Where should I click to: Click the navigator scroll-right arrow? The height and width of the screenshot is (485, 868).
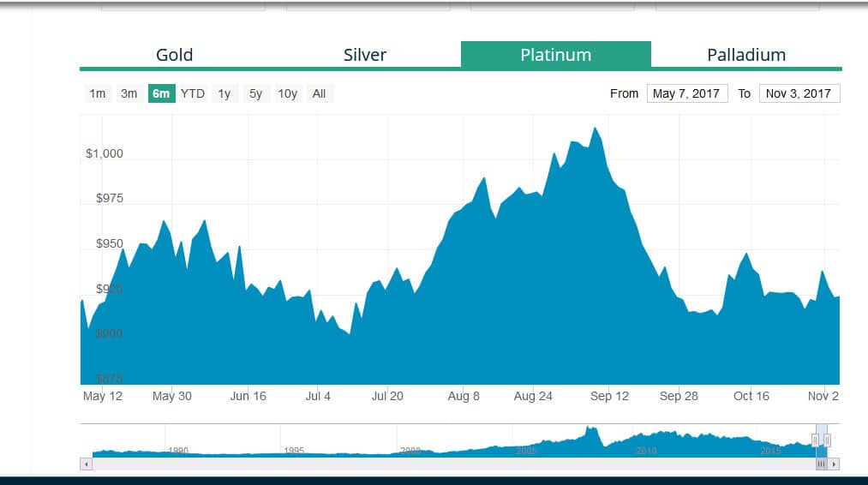click(834, 464)
